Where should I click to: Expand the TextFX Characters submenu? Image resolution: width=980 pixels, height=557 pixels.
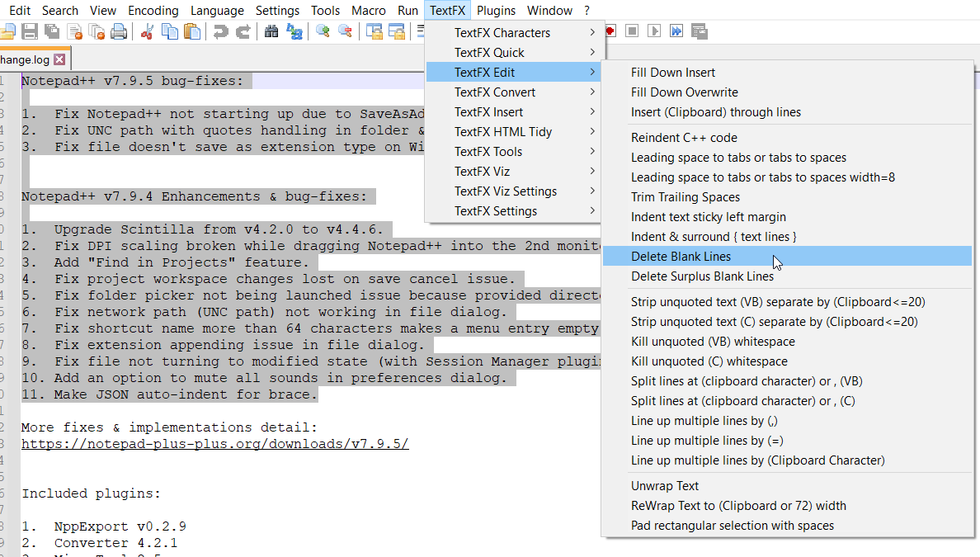point(512,32)
